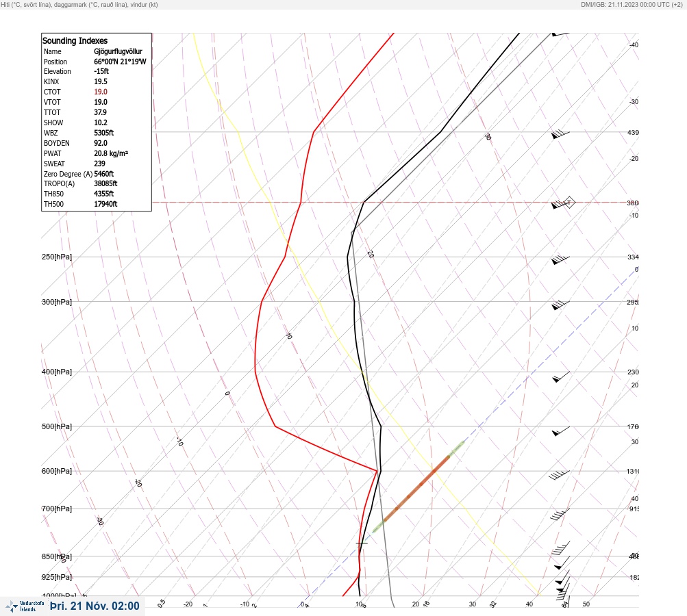Click the KINX value 19.5
The width and height of the screenshot is (687, 616).
100,81
